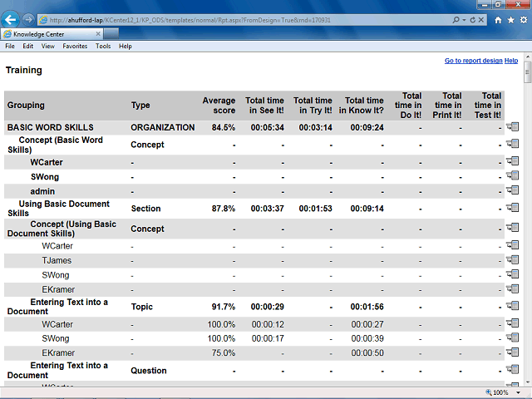Click the Using Basic Document Skills row label

[x=58, y=209]
